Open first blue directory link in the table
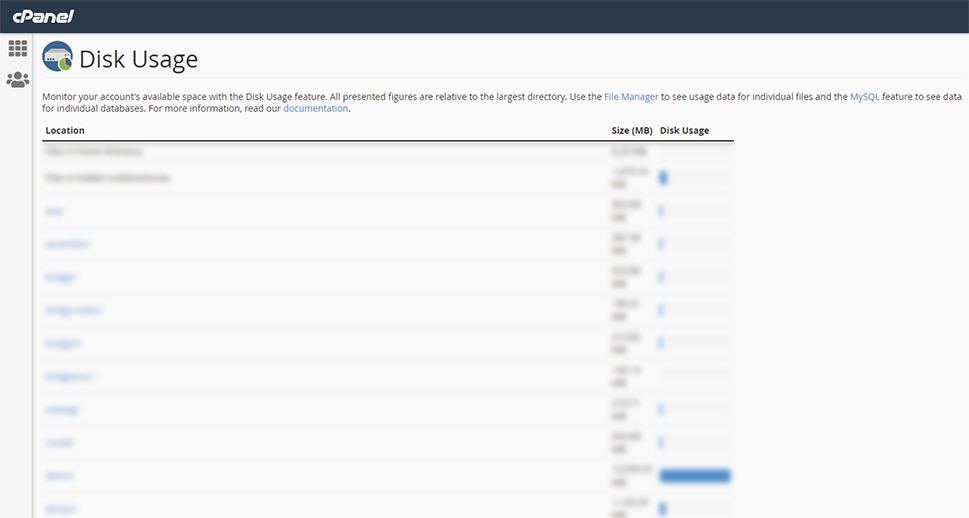 pyautogui.click(x=54, y=211)
